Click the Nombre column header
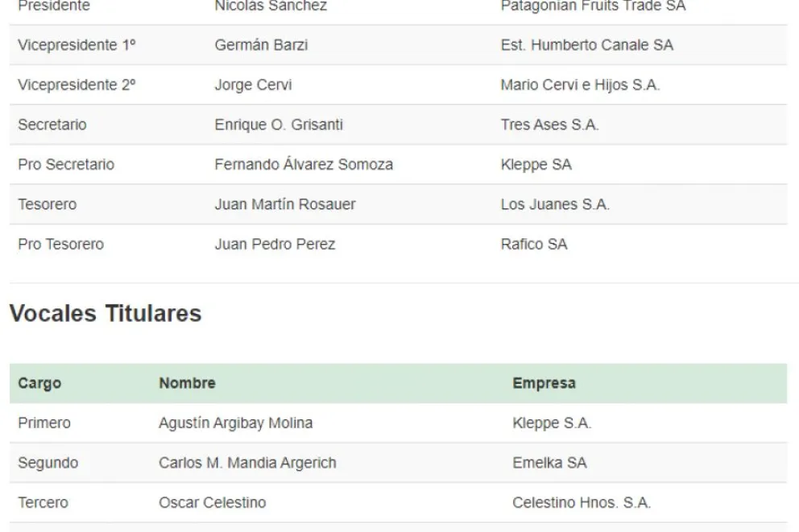Screen dimensions: 799x532 pos(187,384)
